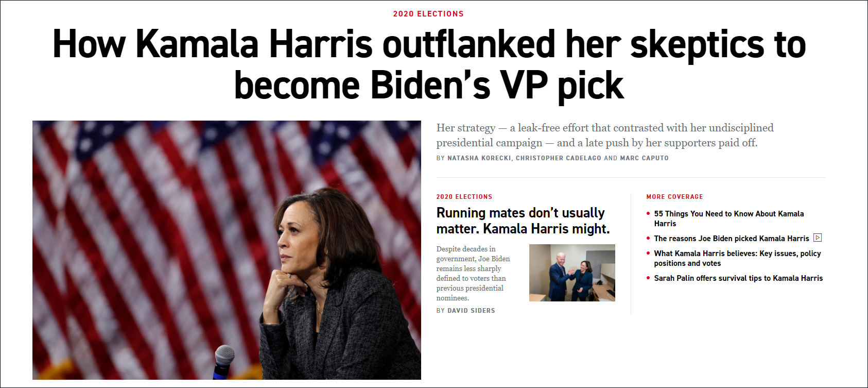Viewport: 868px width, 388px height.
Task: Click the More Coverage section heading
Action: click(674, 197)
